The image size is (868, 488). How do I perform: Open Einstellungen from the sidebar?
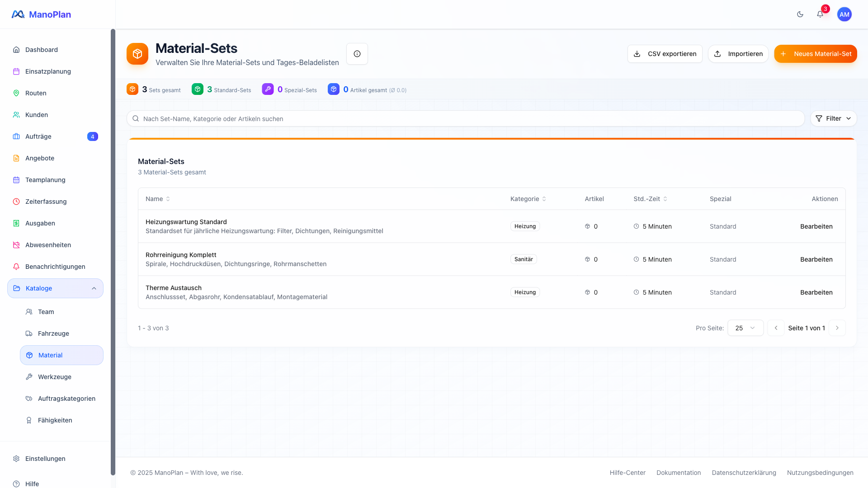(x=45, y=459)
